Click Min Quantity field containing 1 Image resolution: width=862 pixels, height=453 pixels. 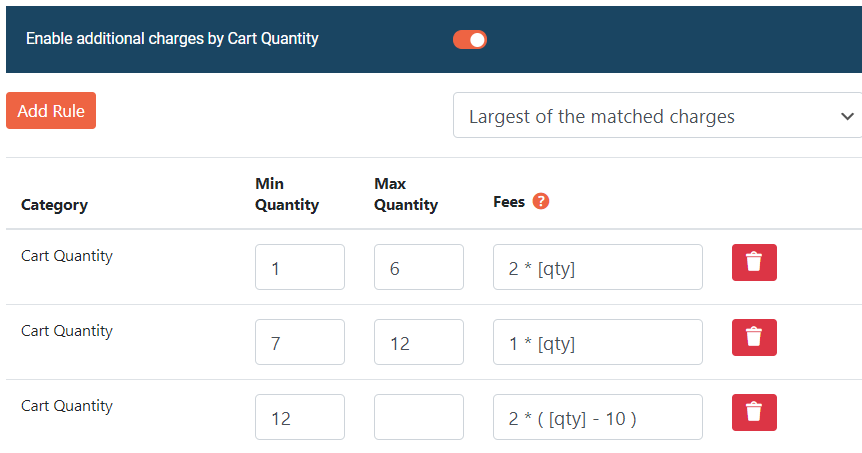tap(300, 268)
